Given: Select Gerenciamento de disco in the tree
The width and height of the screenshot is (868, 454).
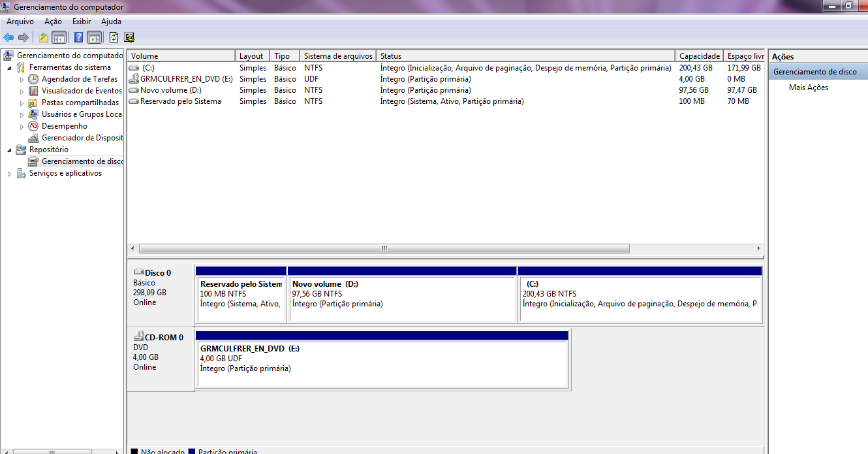Looking at the screenshot, I should click(75, 161).
